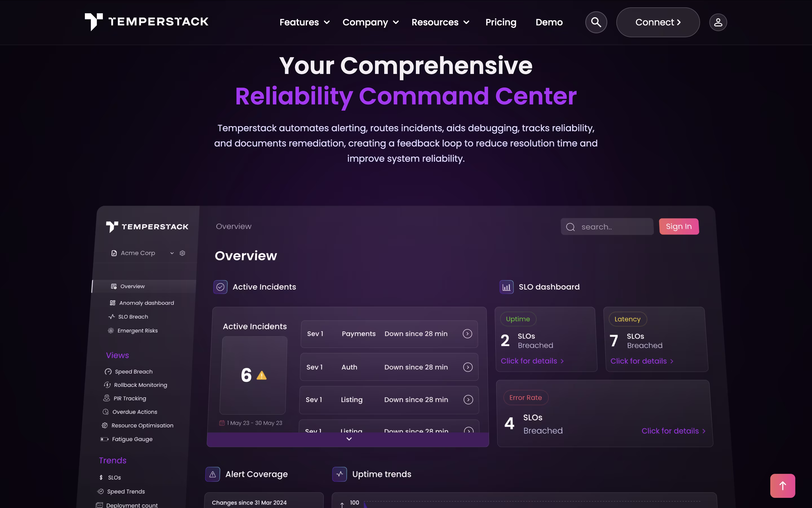This screenshot has width=812, height=508.
Task: Open the Payments incident arrow icon
Action: pyautogui.click(x=467, y=334)
